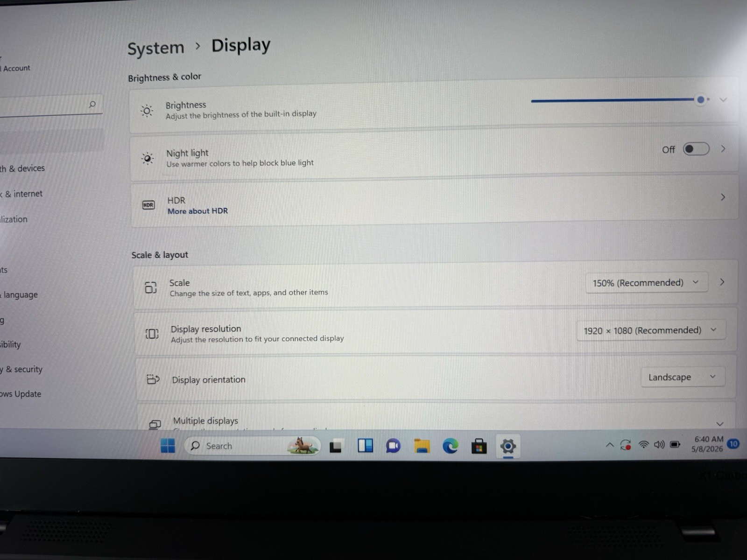The image size is (747, 560).
Task: Open Accessibility in the sidebar
Action: (x=11, y=344)
